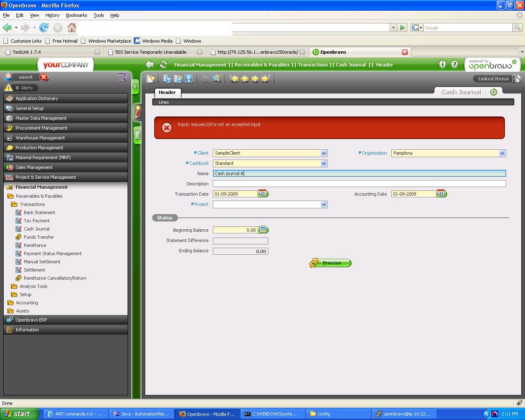
Task: Open Beginning Balance calculator
Action: click(263, 230)
